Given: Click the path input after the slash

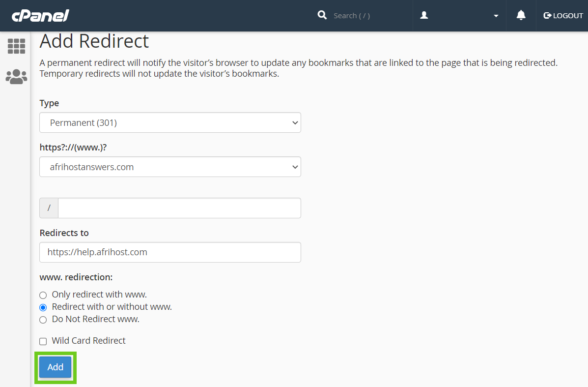Looking at the screenshot, I should pos(179,208).
